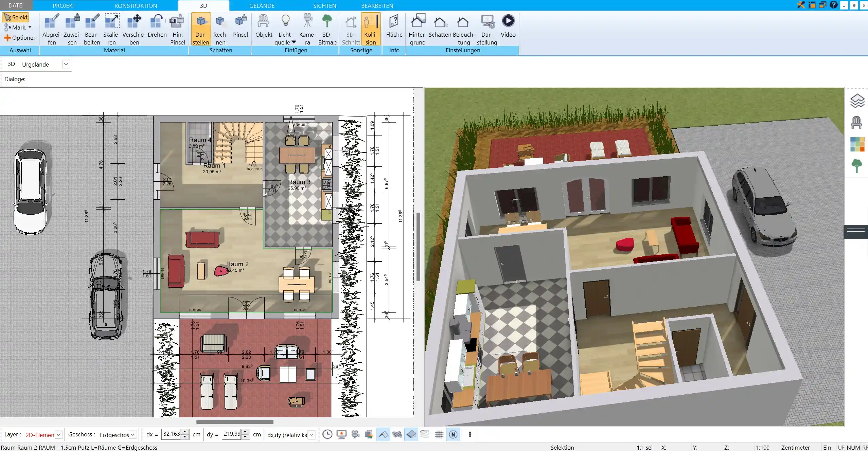Screen dimensions: 868x451
Task: Open the Fläche info tool
Action: (394, 26)
